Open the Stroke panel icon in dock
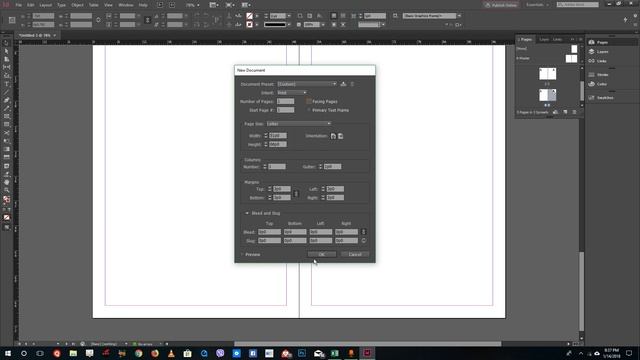The height and width of the screenshot is (360, 640). tap(592, 75)
